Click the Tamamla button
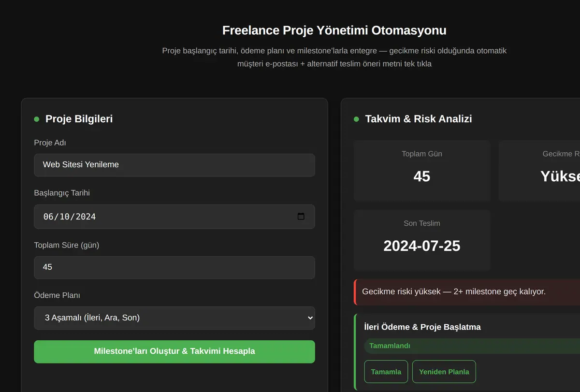The height and width of the screenshot is (392, 580). pos(386,372)
